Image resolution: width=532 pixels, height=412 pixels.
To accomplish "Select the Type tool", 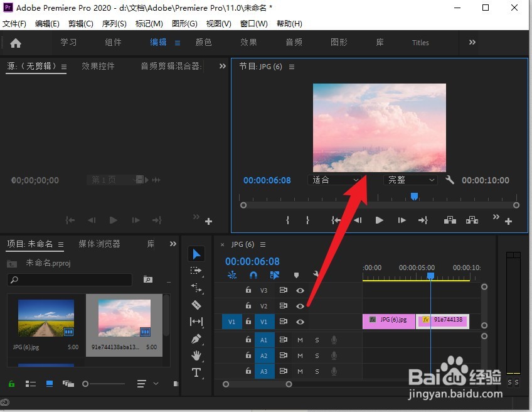I will tap(196, 372).
